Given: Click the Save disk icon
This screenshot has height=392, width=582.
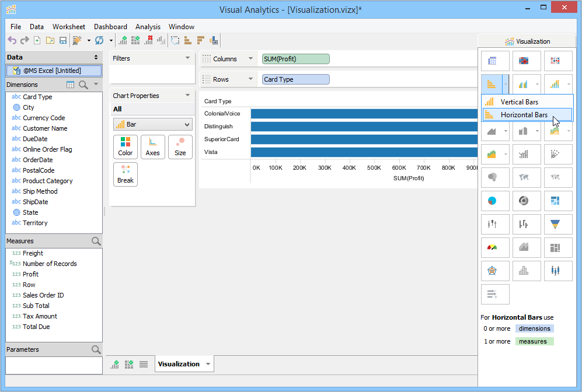Looking at the screenshot, I should click(x=63, y=40).
